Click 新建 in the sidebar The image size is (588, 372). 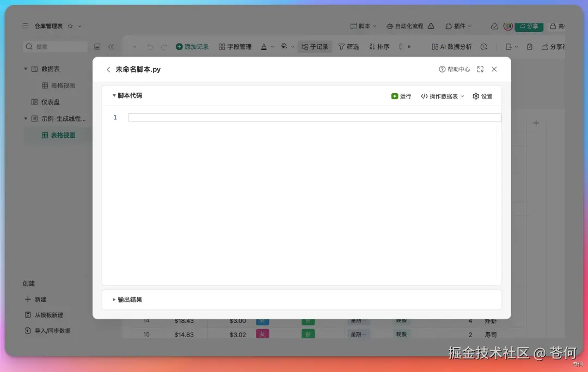(35, 299)
